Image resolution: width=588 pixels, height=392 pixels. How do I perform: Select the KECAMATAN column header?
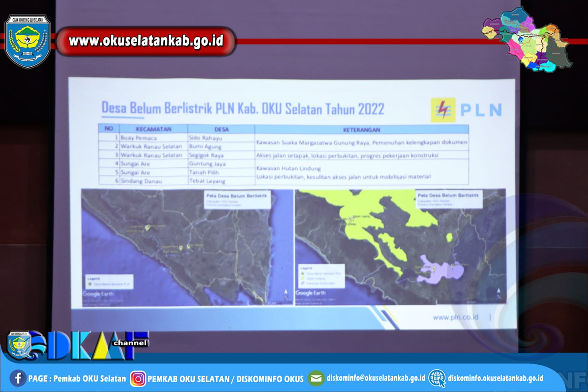[x=153, y=129]
